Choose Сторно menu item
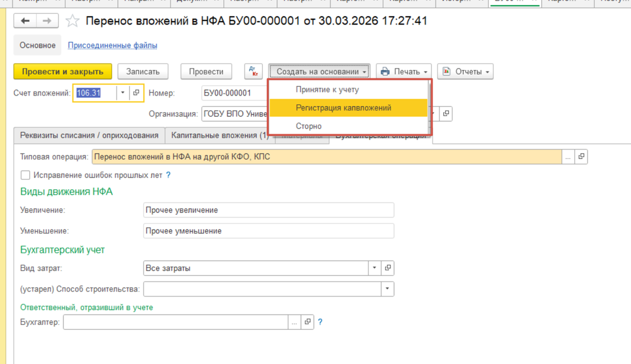 (x=348, y=126)
